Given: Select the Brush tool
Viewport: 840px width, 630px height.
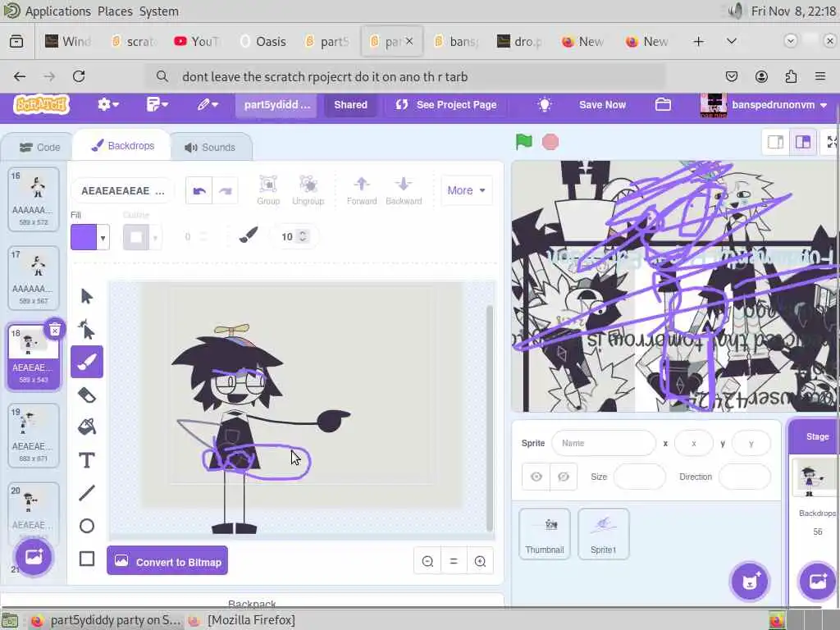Looking at the screenshot, I should (x=87, y=362).
